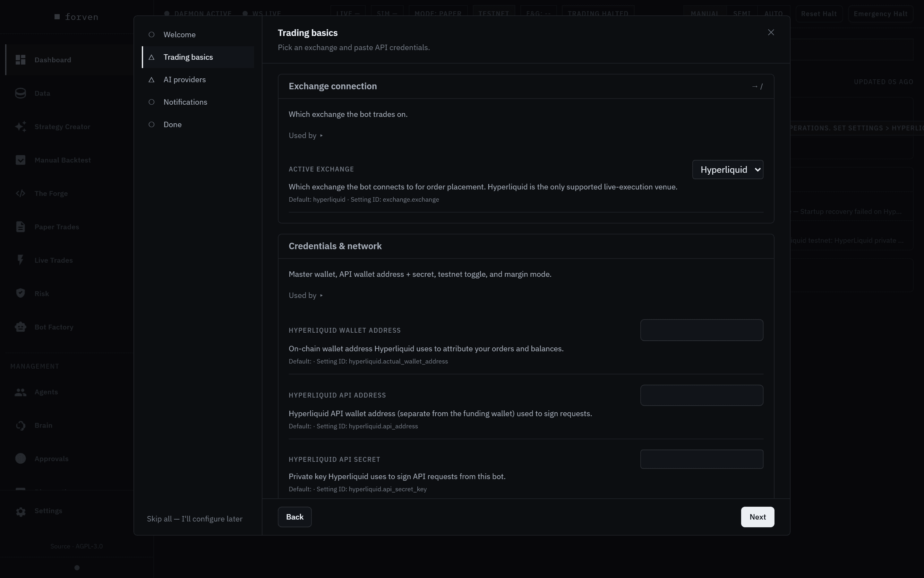Click the arrow-slash icon in Exchange connection
924x578 pixels.
(x=757, y=86)
